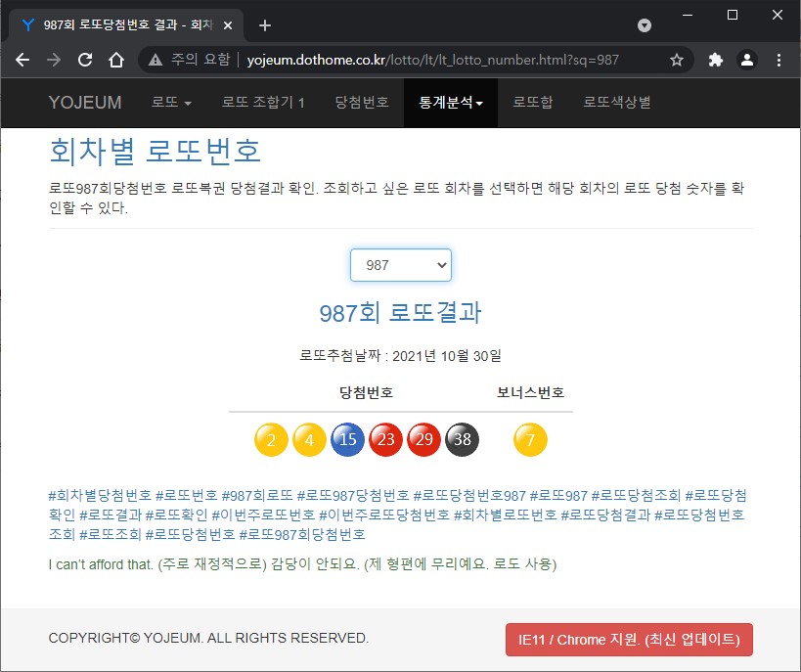801x672 pixels.
Task: Open the 987 round select dropdown
Action: (401, 265)
